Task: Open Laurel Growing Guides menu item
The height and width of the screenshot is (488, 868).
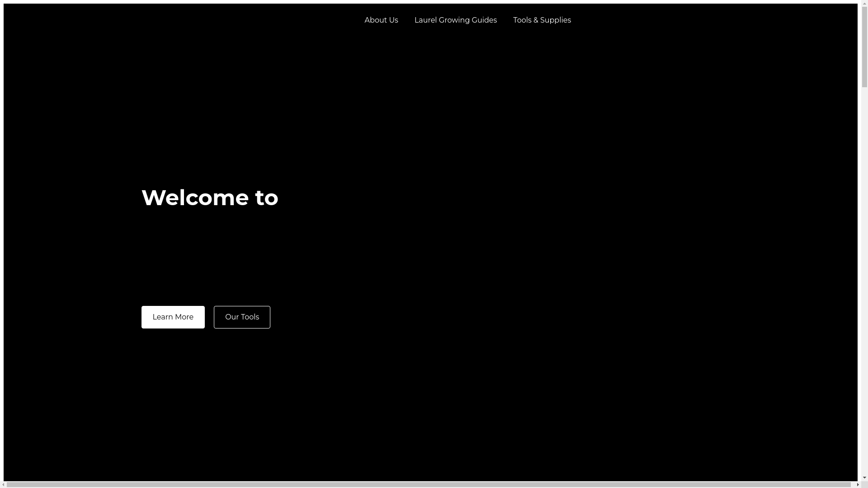Action: 455,20
